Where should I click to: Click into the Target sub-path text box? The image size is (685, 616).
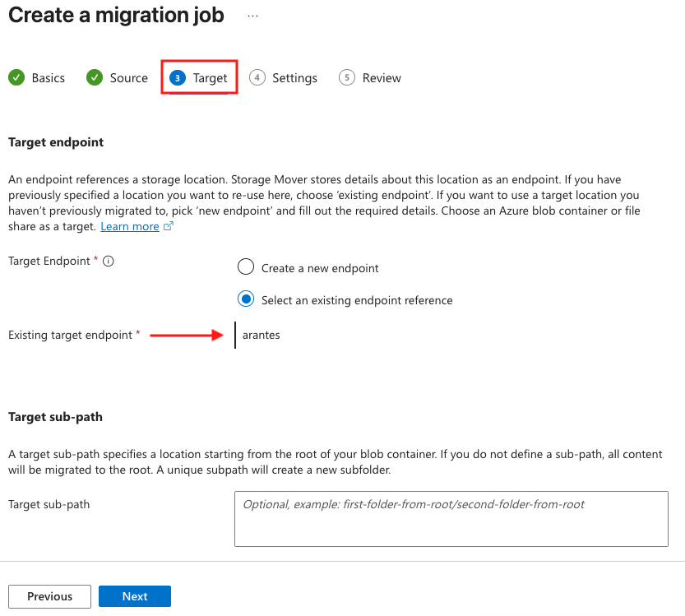[451, 518]
